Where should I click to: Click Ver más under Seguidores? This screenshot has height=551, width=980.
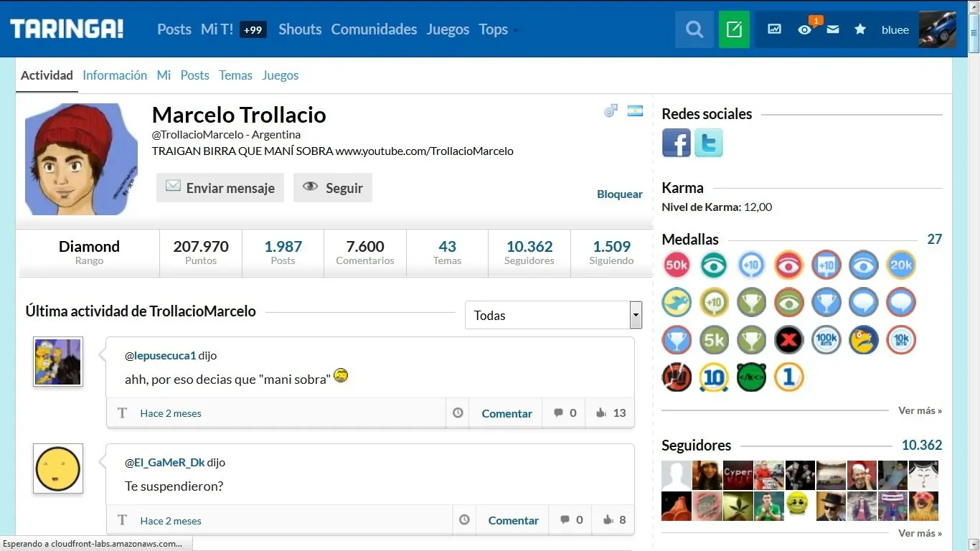coord(920,533)
